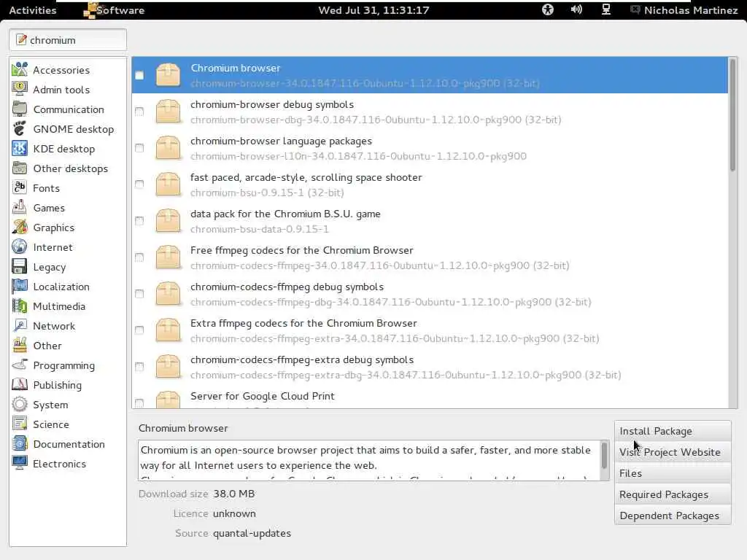The width and height of the screenshot is (747, 560).
Task: Select the chromium-browser language packages title
Action: pyautogui.click(x=281, y=141)
